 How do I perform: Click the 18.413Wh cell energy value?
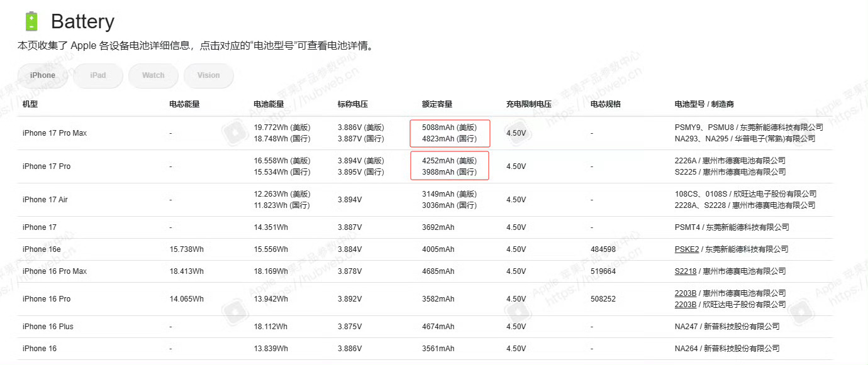186,271
